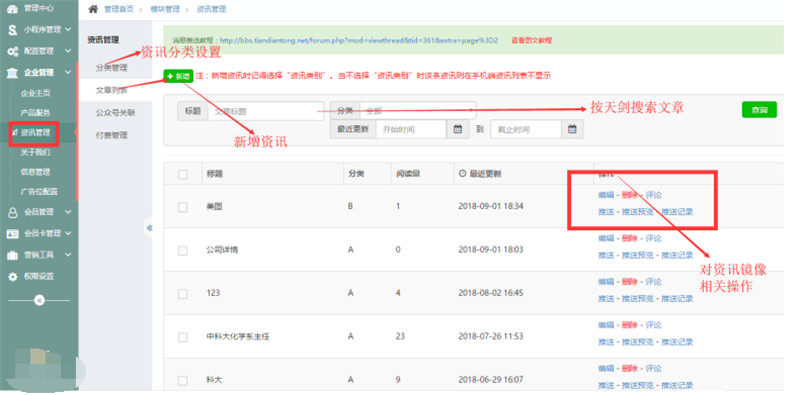This screenshot has width=800, height=395.
Task: Click the date 2018-08-02 16:45
Action: (x=490, y=293)
